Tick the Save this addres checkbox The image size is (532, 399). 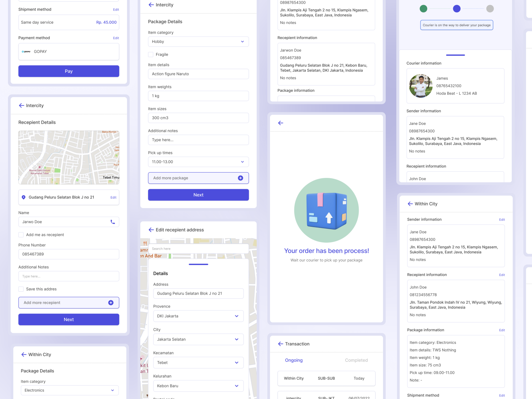tap(21, 289)
